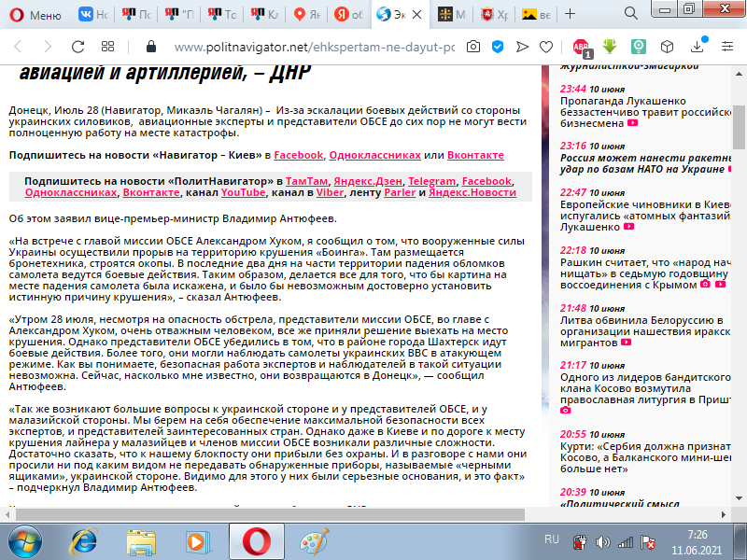Click the horizontal scrollbar thumb
This screenshot has width=747, height=560.
tap(270, 515)
